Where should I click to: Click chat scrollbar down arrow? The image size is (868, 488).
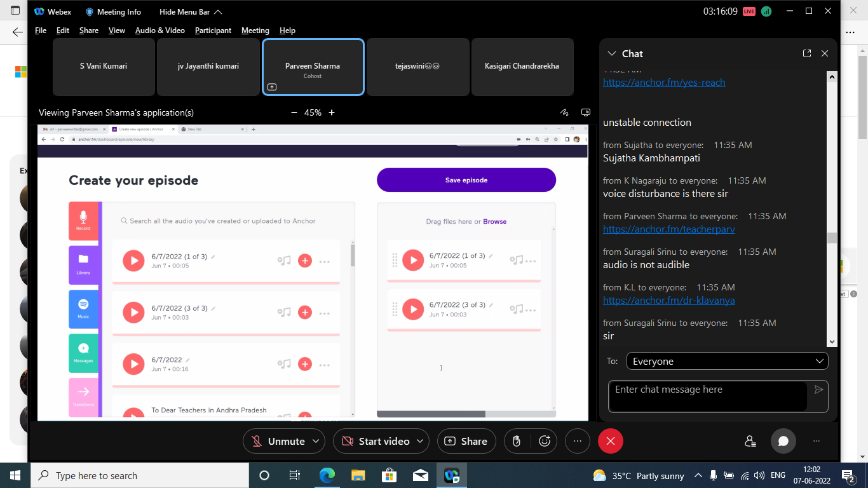click(832, 342)
